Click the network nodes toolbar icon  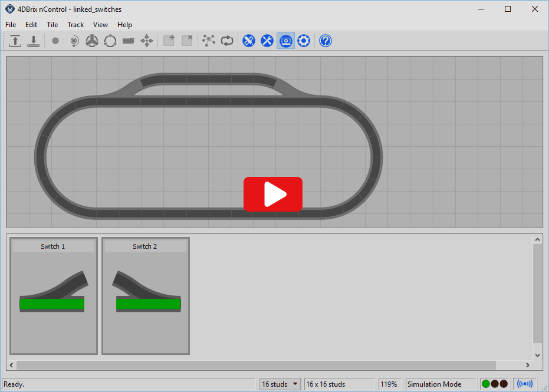pyautogui.click(x=209, y=41)
